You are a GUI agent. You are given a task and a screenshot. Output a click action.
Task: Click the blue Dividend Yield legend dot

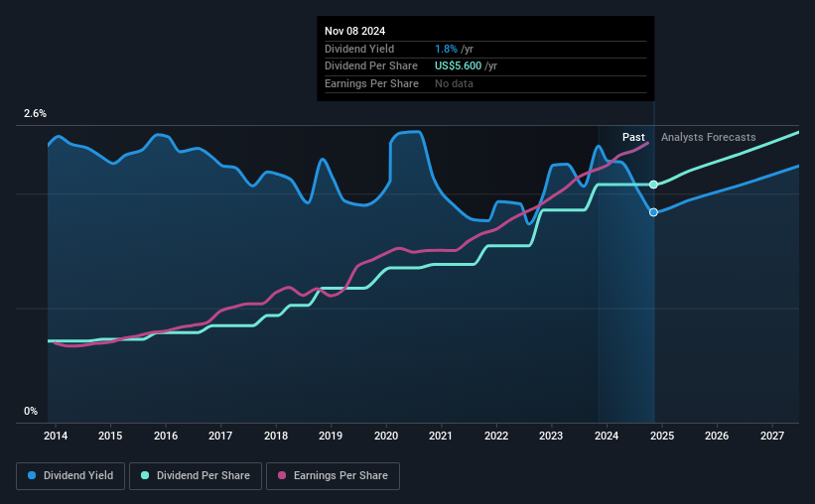pyautogui.click(x=32, y=475)
